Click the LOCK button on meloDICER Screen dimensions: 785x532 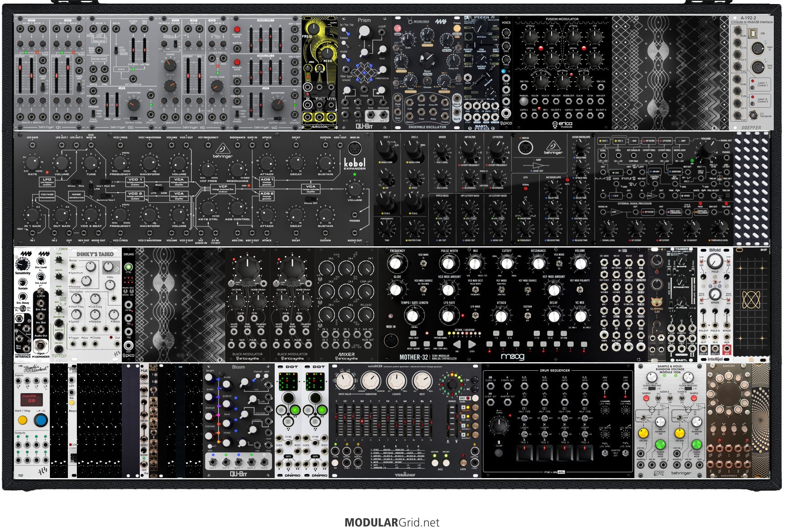pyautogui.click(x=463, y=463)
